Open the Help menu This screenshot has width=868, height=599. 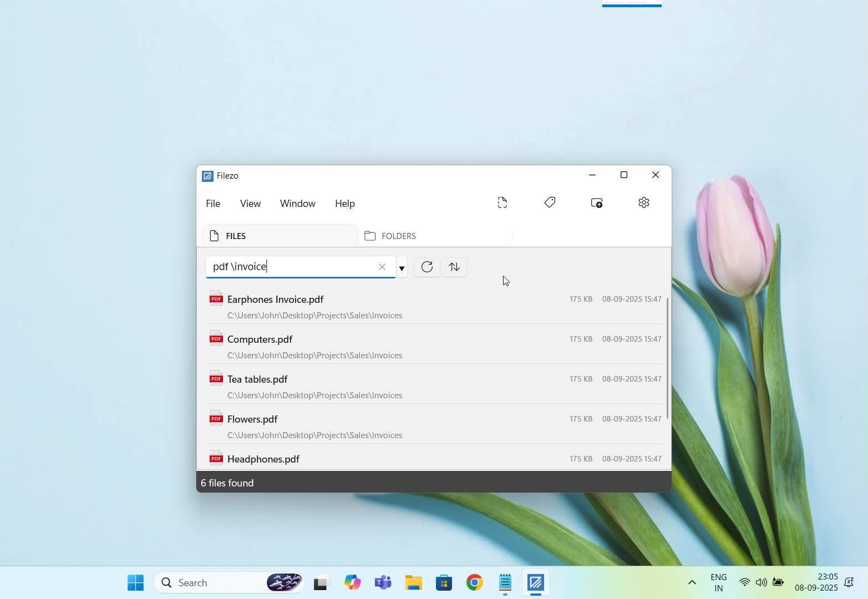pos(344,204)
